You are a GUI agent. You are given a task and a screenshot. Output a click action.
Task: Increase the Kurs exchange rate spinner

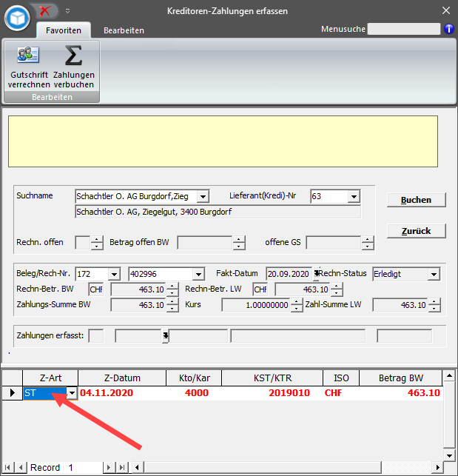tap(297, 302)
